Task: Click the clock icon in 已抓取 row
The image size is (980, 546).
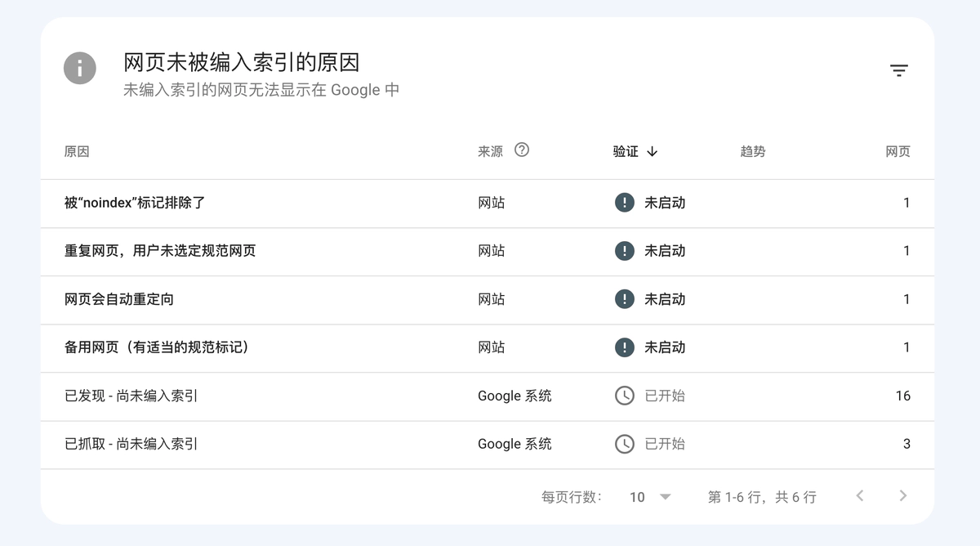Action: point(624,444)
